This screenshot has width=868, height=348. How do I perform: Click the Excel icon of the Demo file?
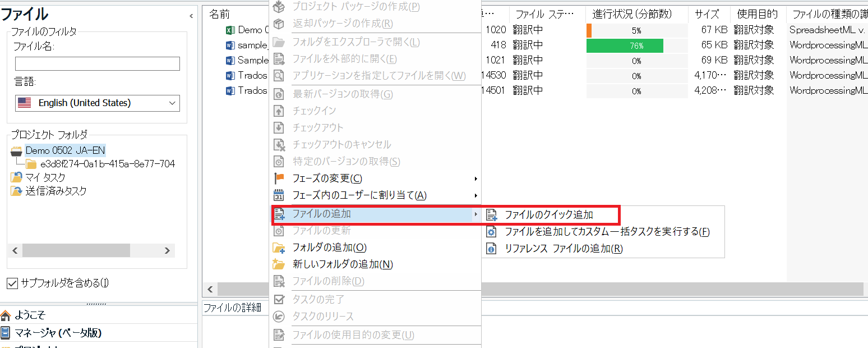pyautogui.click(x=230, y=30)
